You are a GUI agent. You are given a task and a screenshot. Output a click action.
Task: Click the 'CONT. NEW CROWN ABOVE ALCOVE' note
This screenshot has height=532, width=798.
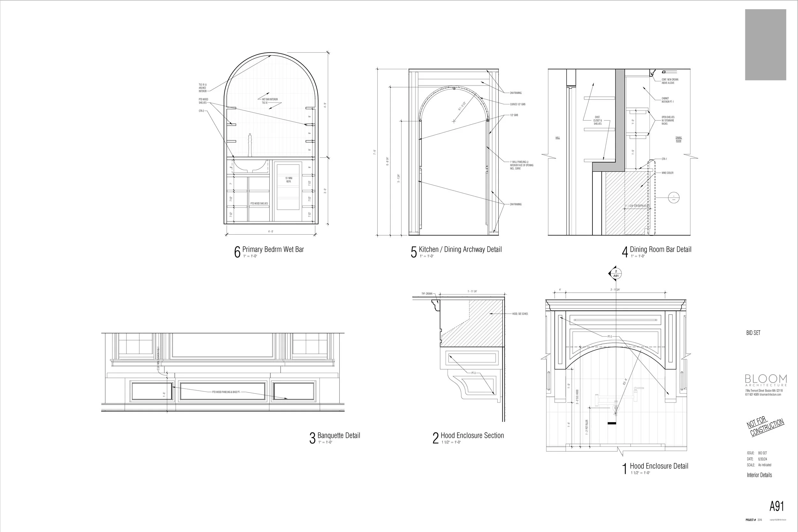coord(670,81)
